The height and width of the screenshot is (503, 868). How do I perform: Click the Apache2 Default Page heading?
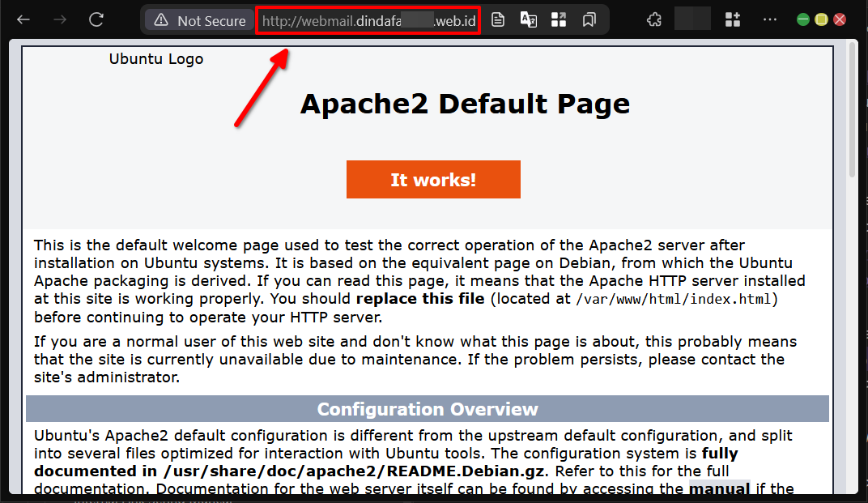[x=465, y=104]
